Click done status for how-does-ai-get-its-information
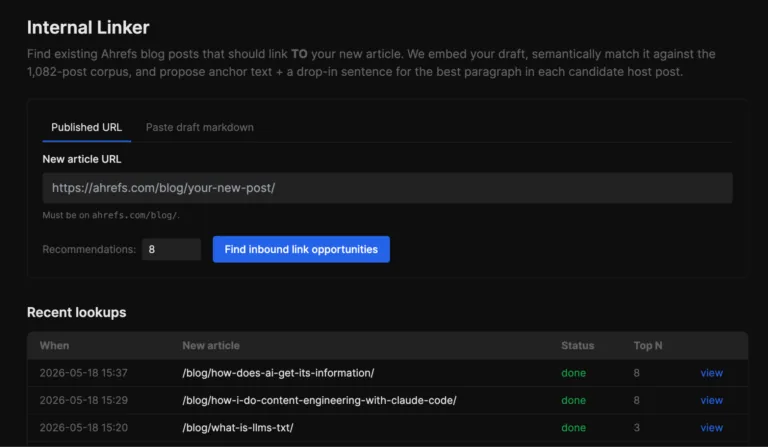The width and height of the screenshot is (768, 447). coord(574,373)
